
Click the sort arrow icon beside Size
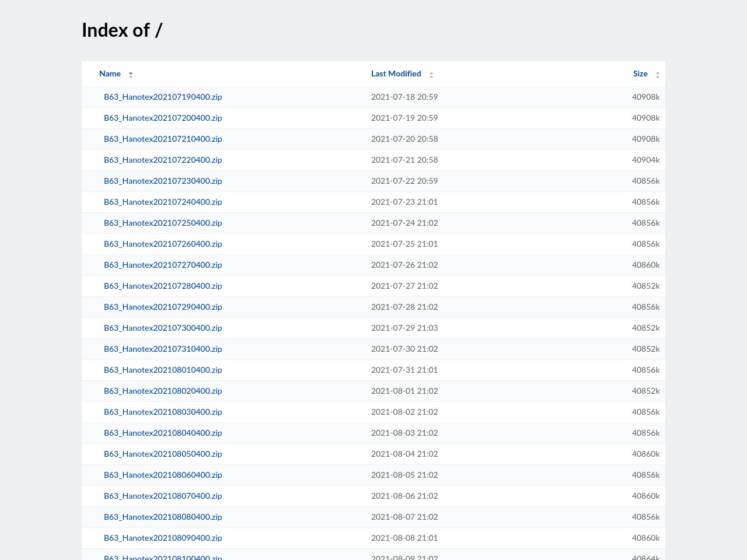pyautogui.click(x=658, y=75)
